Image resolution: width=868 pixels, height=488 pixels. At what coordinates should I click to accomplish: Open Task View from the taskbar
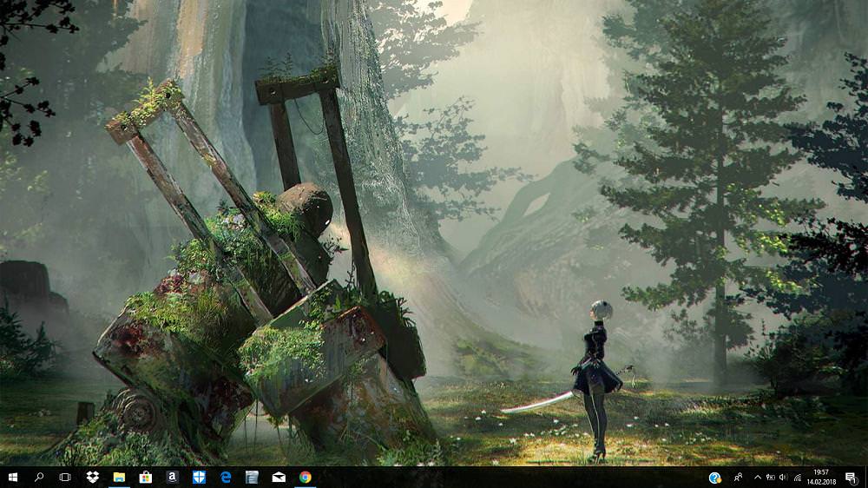[x=65, y=477]
